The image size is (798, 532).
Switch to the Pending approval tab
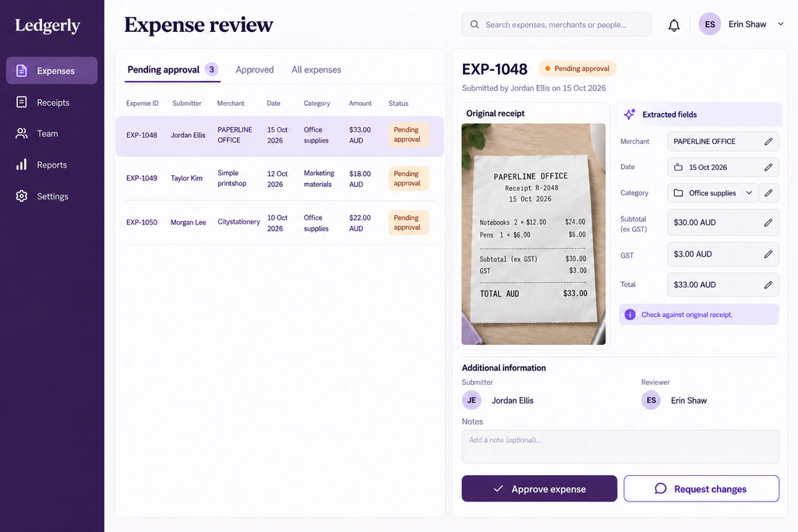(172, 69)
